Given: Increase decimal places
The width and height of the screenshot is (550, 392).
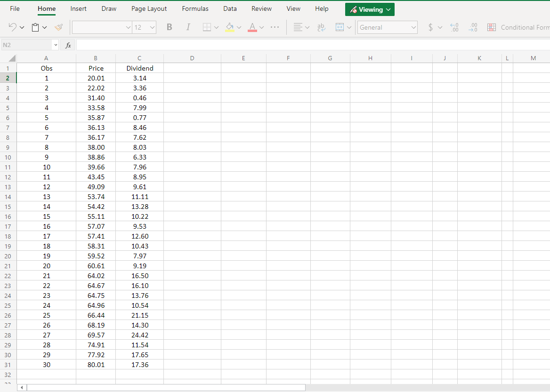Looking at the screenshot, I should coord(454,27).
